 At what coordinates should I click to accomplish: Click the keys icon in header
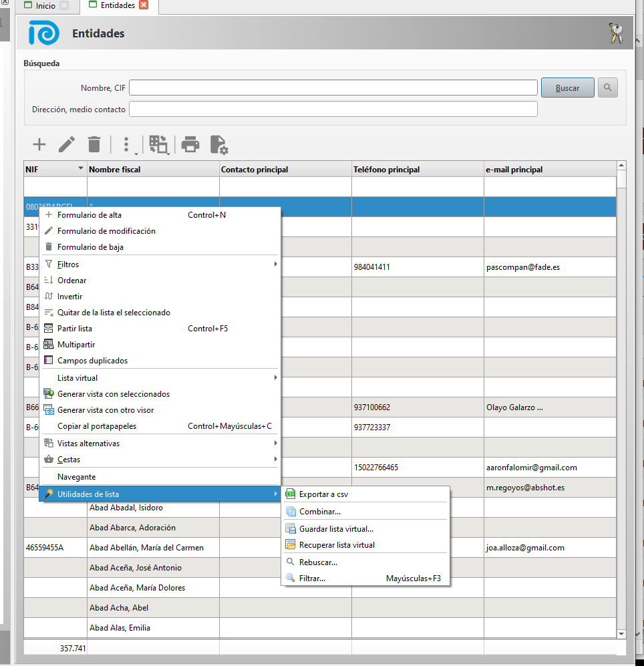click(x=616, y=33)
